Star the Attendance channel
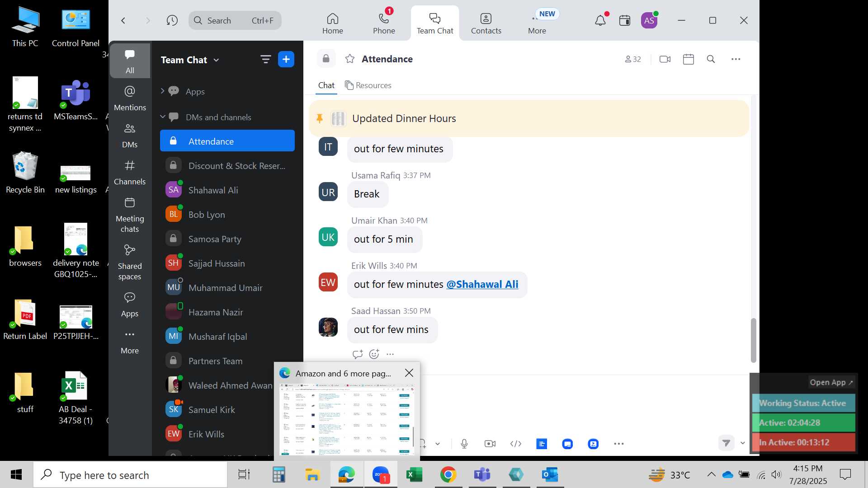 coord(349,59)
